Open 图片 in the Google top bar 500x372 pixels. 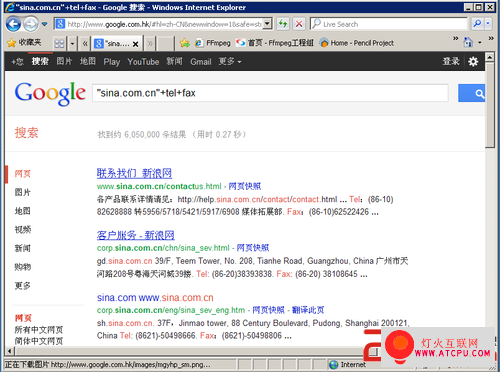pos(64,62)
